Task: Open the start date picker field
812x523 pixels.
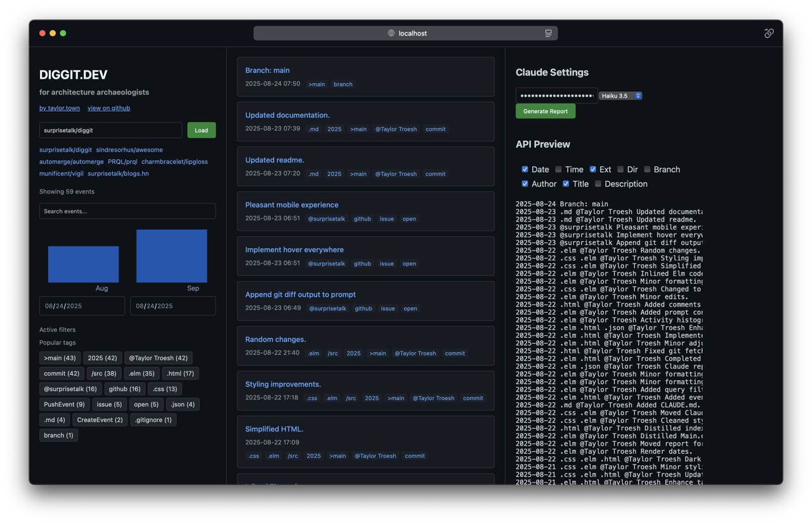Action: click(x=82, y=306)
